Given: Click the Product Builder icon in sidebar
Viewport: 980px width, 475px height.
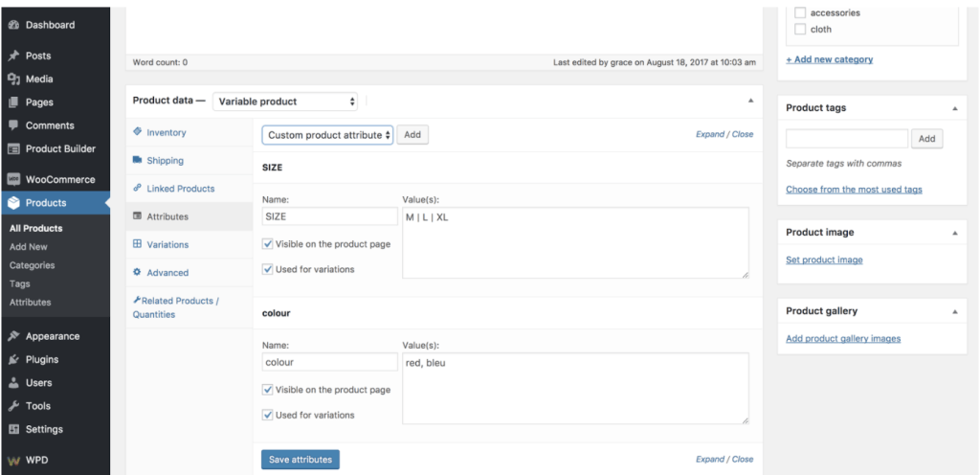Looking at the screenshot, I should 13,148.
